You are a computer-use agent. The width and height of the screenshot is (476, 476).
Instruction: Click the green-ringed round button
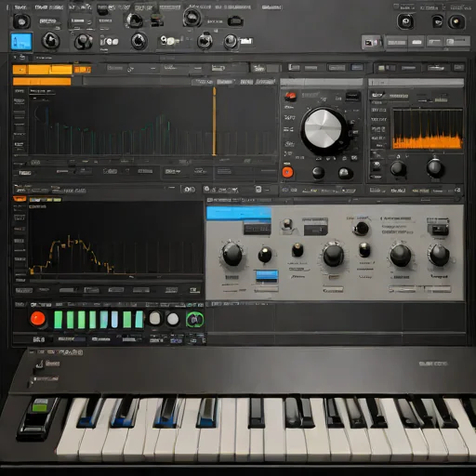point(194,320)
